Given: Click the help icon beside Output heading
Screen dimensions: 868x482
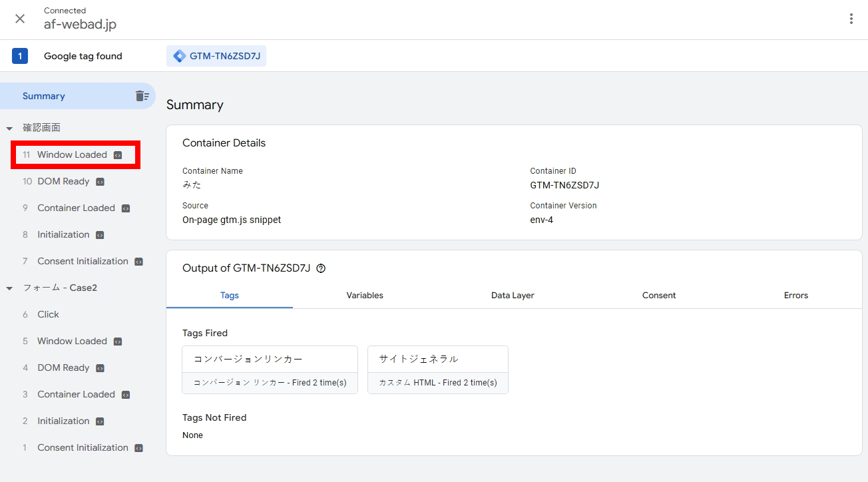Looking at the screenshot, I should coord(321,268).
